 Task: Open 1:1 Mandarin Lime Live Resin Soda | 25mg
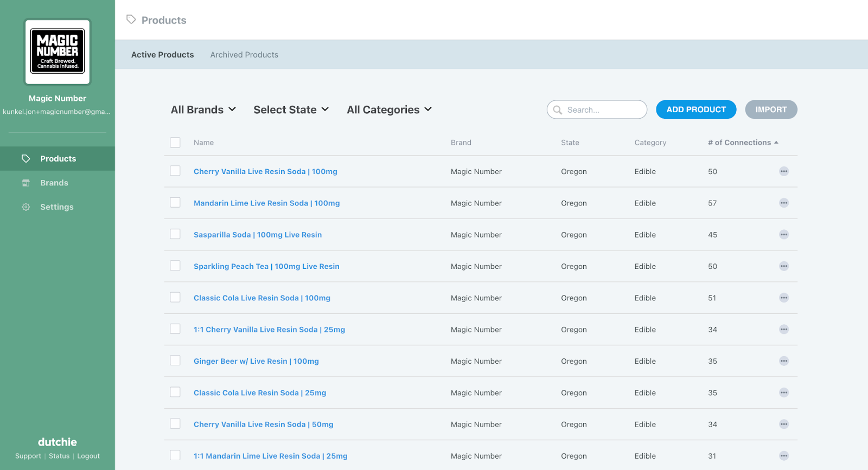271,456
